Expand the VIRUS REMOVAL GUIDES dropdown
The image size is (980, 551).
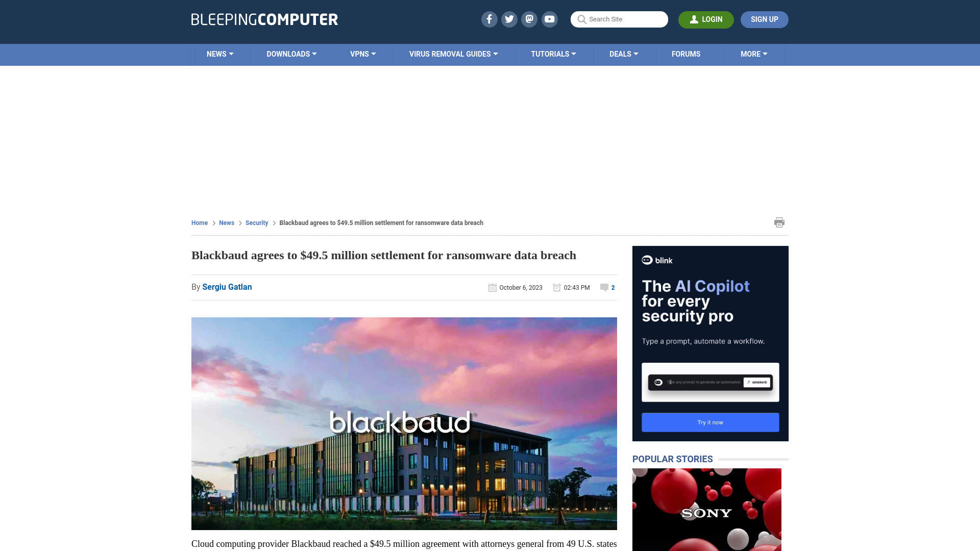[x=453, y=54]
